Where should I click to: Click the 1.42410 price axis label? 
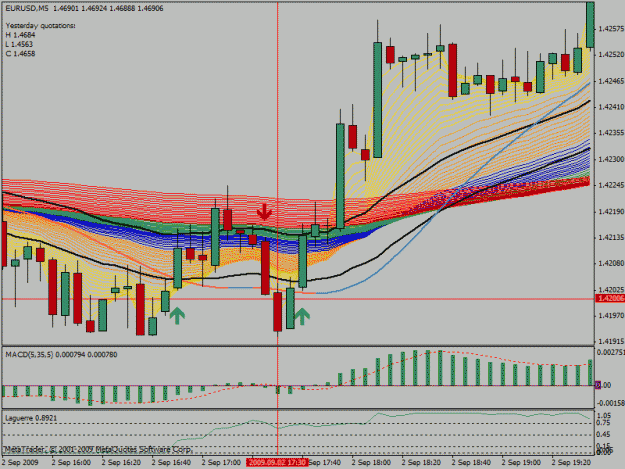pyautogui.click(x=611, y=107)
